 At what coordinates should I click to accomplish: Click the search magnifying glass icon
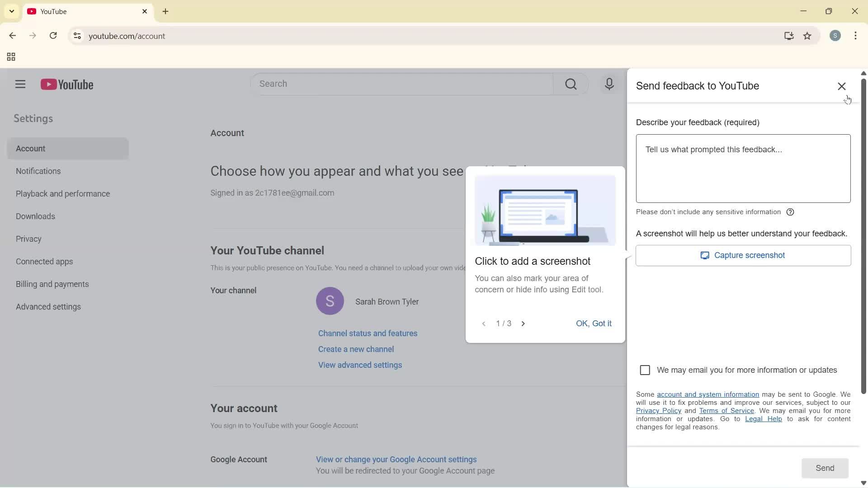(x=571, y=84)
